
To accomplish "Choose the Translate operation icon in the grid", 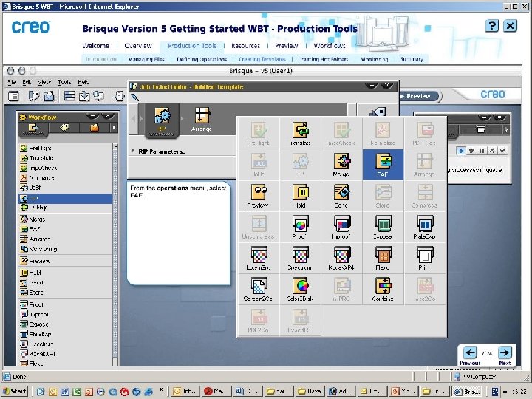I will coord(301,133).
